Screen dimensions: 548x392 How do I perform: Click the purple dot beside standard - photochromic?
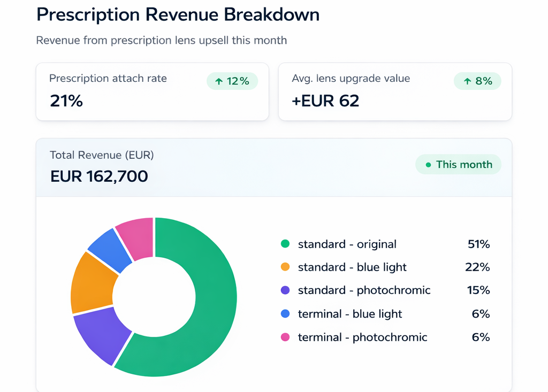tap(284, 290)
